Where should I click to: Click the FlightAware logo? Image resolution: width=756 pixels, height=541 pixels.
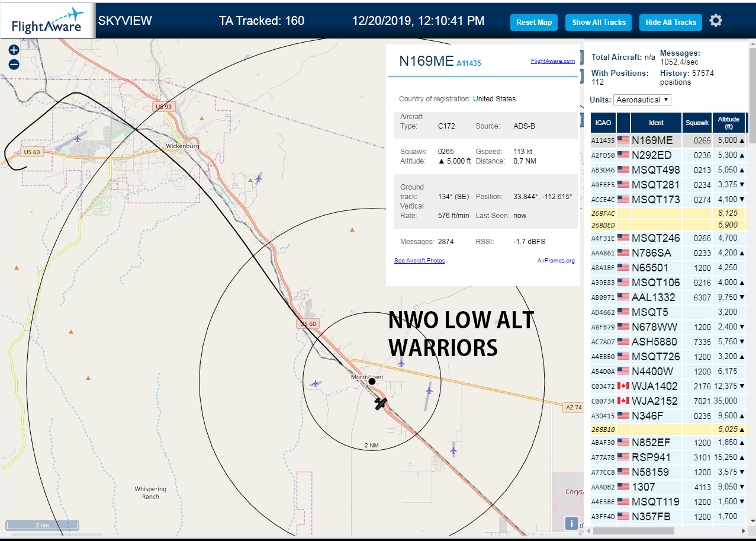pos(48,20)
